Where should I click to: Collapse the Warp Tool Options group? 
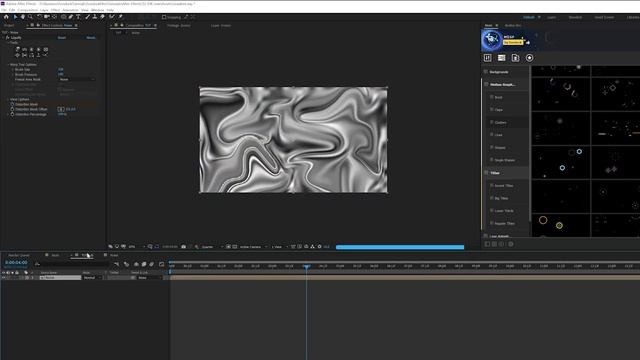8,64
